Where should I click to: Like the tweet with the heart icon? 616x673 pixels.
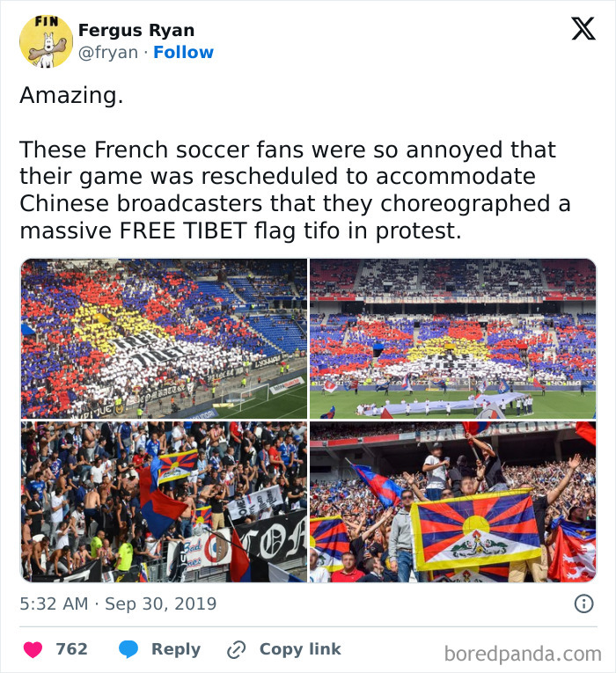(32, 649)
